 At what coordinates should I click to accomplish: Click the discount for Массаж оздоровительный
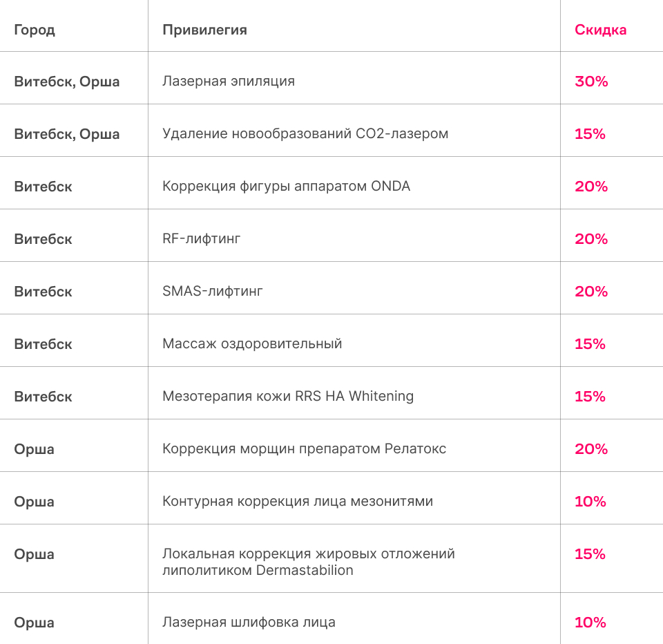pyautogui.click(x=590, y=344)
